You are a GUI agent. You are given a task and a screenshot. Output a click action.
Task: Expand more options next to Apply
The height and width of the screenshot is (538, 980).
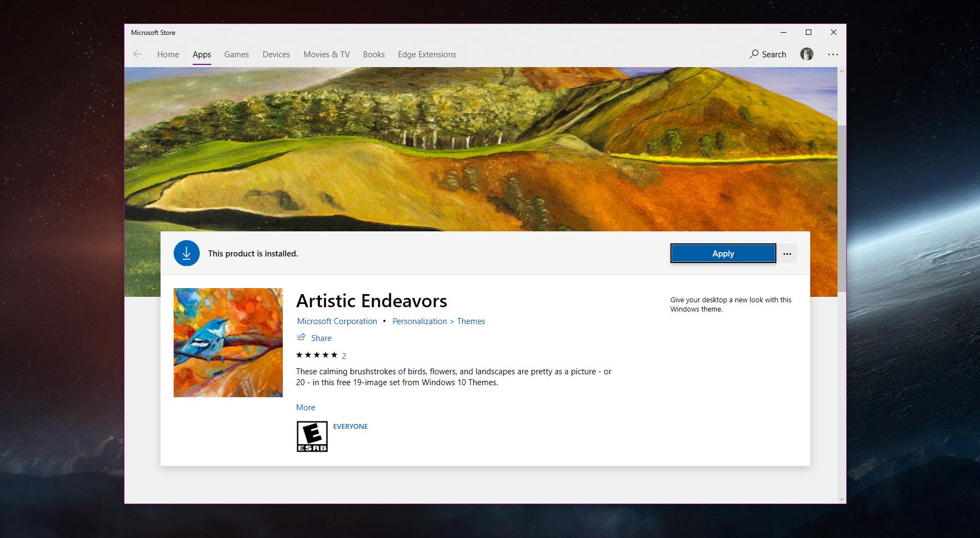pyautogui.click(x=787, y=254)
